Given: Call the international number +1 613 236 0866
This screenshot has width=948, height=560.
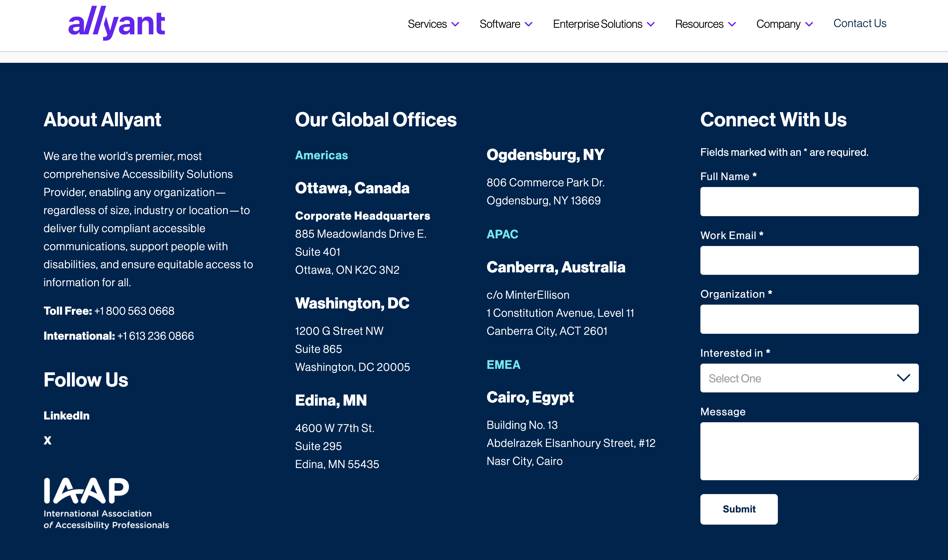Looking at the screenshot, I should [x=156, y=336].
